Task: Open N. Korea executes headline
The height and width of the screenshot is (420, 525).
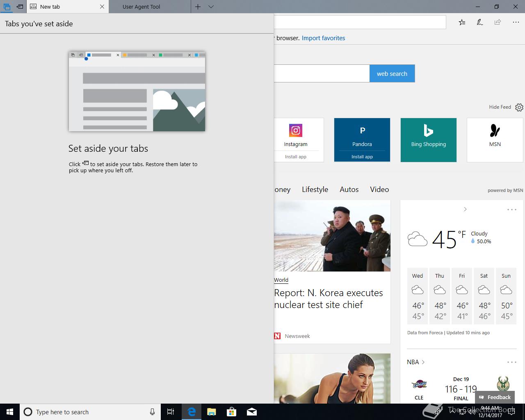Action: (x=329, y=299)
